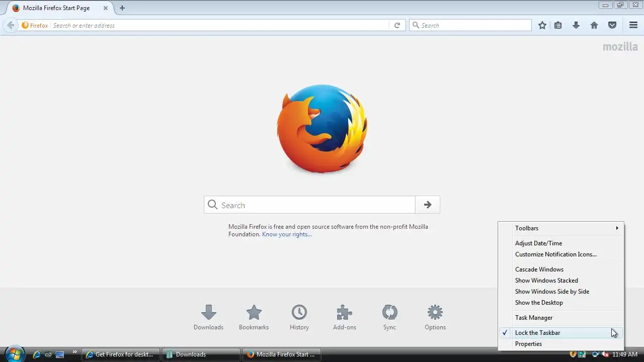The width and height of the screenshot is (644, 362).
Task: Click the network tray icon
Action: pyautogui.click(x=596, y=354)
